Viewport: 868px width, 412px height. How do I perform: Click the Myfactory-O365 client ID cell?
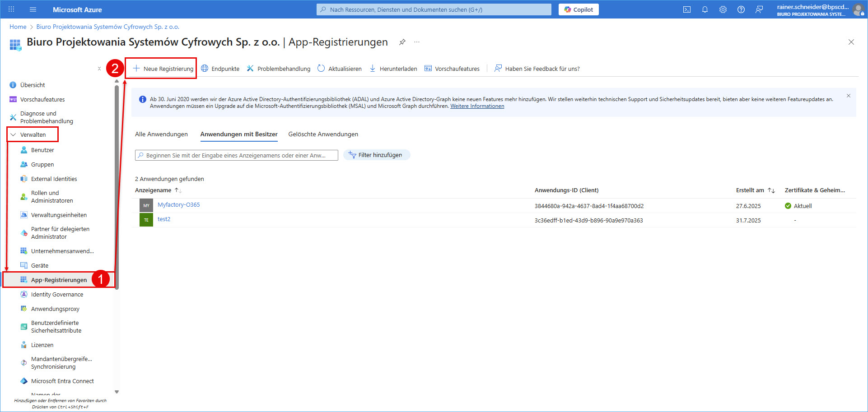tap(589, 206)
